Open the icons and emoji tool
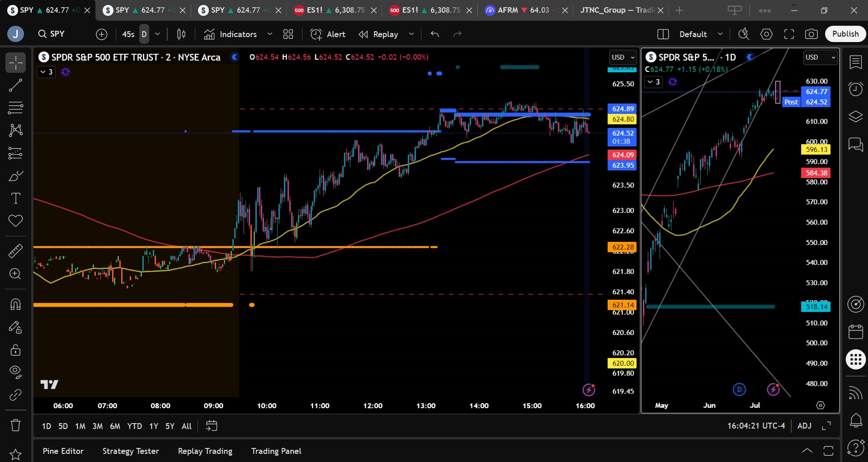The image size is (868, 462). coord(15,221)
